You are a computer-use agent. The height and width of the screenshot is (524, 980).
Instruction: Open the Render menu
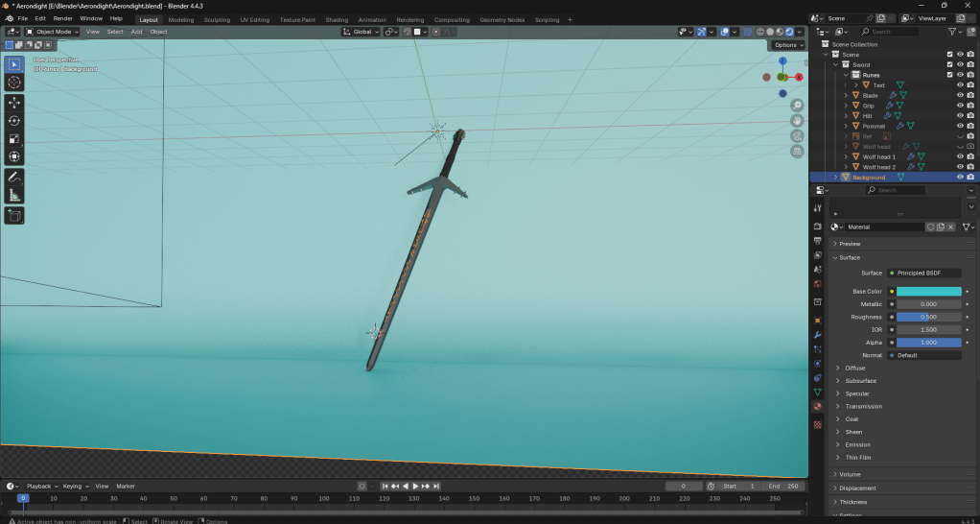(62, 18)
